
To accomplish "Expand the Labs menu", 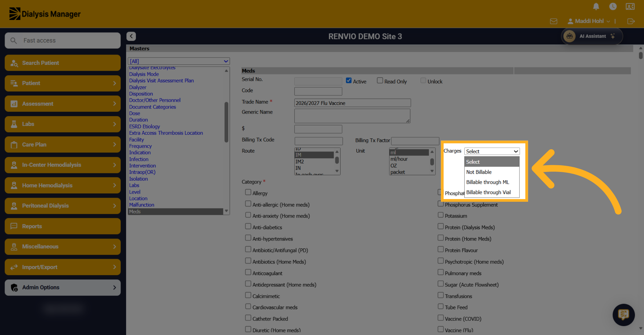I will 63,124.
